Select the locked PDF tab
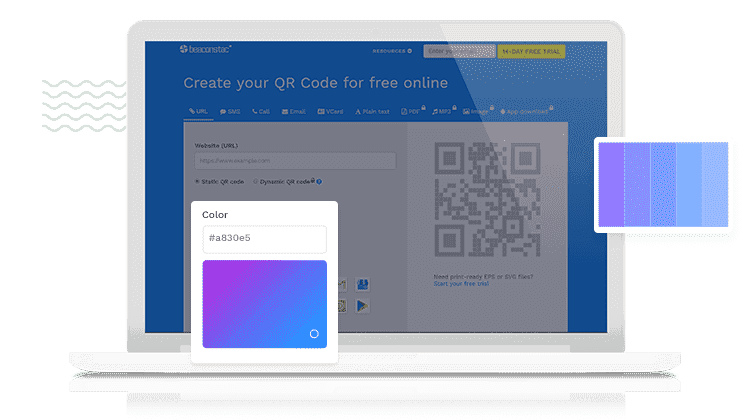Screen dimensions: 750x420 tap(413, 111)
